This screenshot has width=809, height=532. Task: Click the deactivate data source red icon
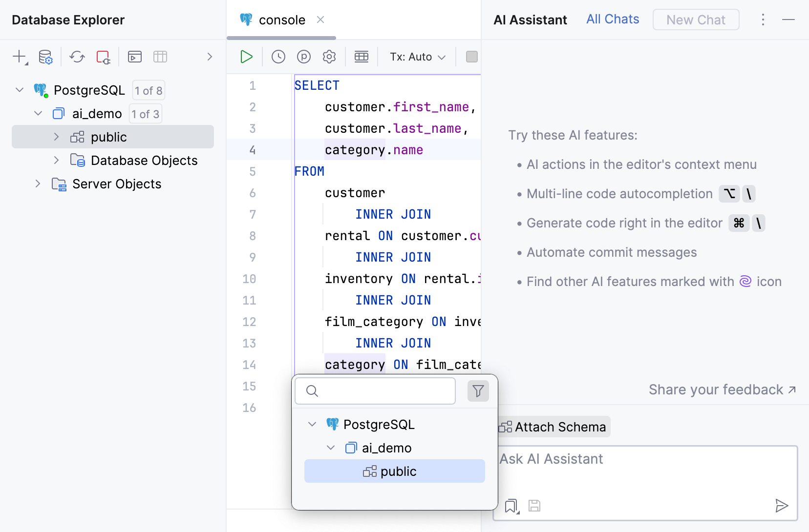pos(103,57)
